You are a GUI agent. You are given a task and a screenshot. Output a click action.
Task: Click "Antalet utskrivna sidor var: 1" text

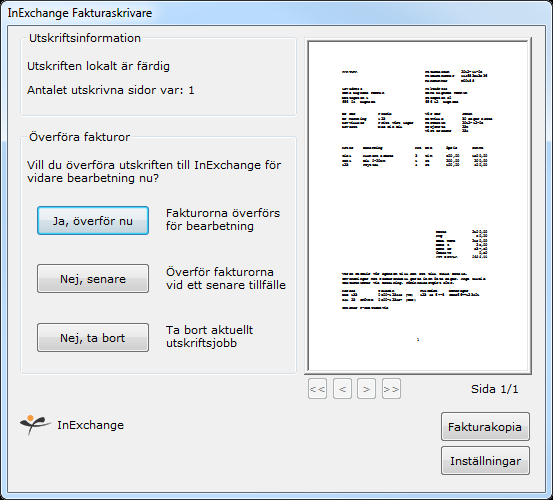click(x=111, y=90)
